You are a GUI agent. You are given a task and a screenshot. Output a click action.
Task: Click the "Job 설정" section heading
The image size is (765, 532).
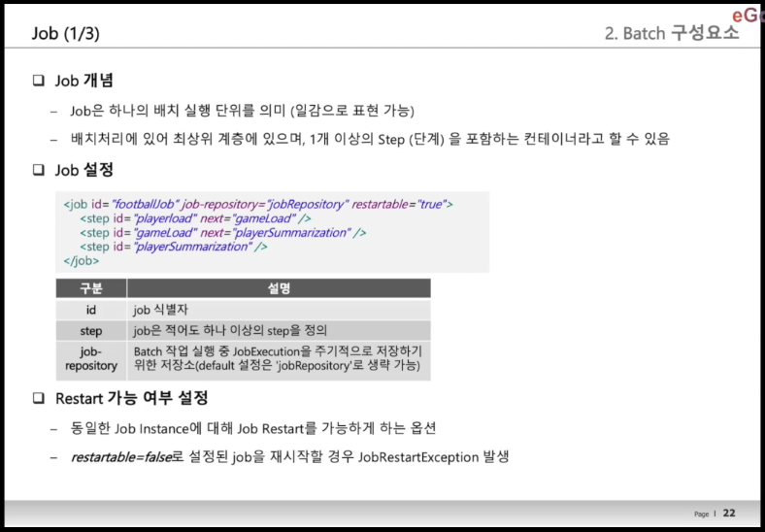83,170
